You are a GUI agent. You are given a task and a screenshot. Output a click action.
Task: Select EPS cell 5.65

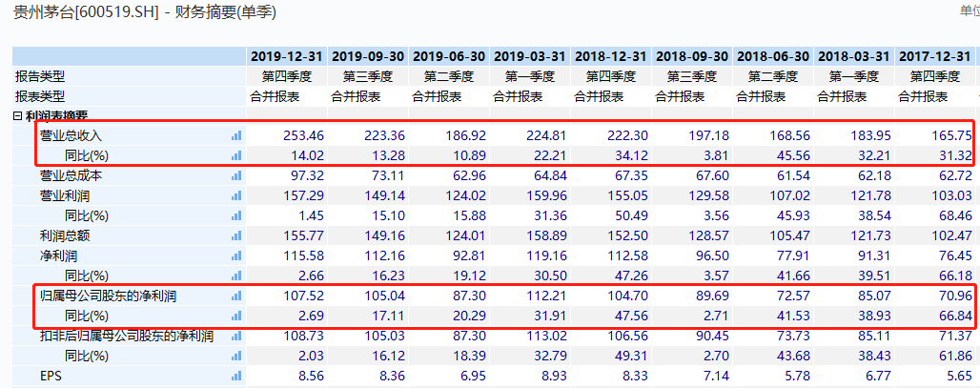click(960, 377)
